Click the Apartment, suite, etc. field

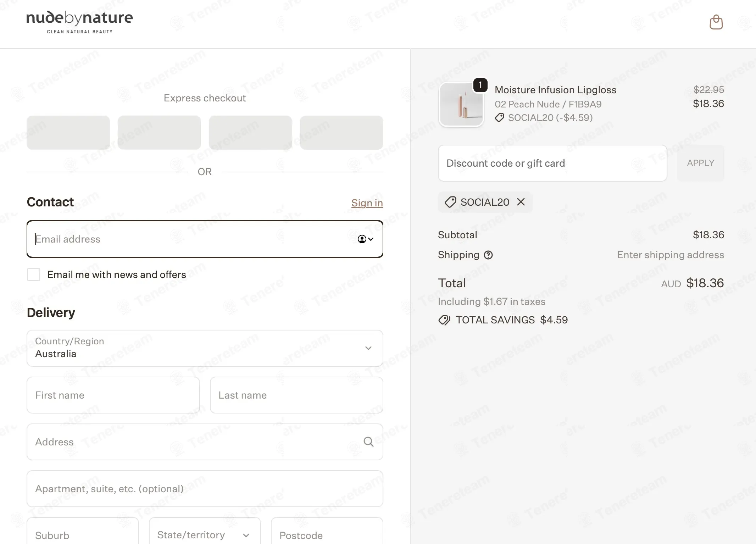[205, 489]
